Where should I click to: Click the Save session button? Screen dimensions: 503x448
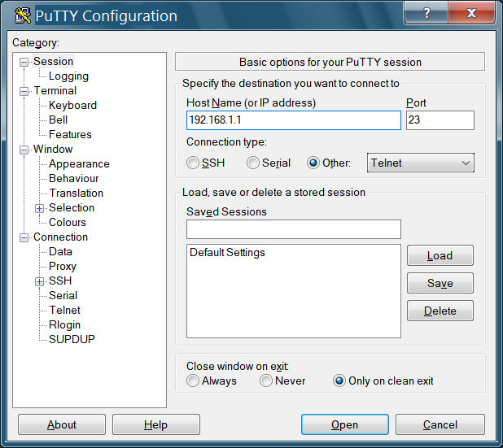point(440,283)
